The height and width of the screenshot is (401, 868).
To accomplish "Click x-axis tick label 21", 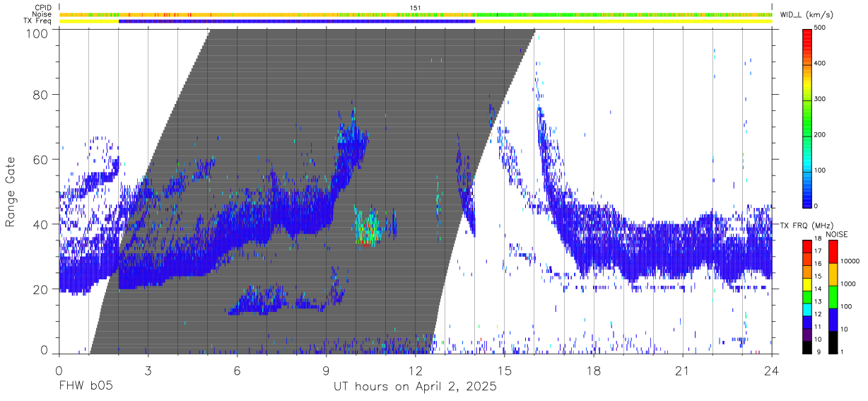I will (x=683, y=371).
